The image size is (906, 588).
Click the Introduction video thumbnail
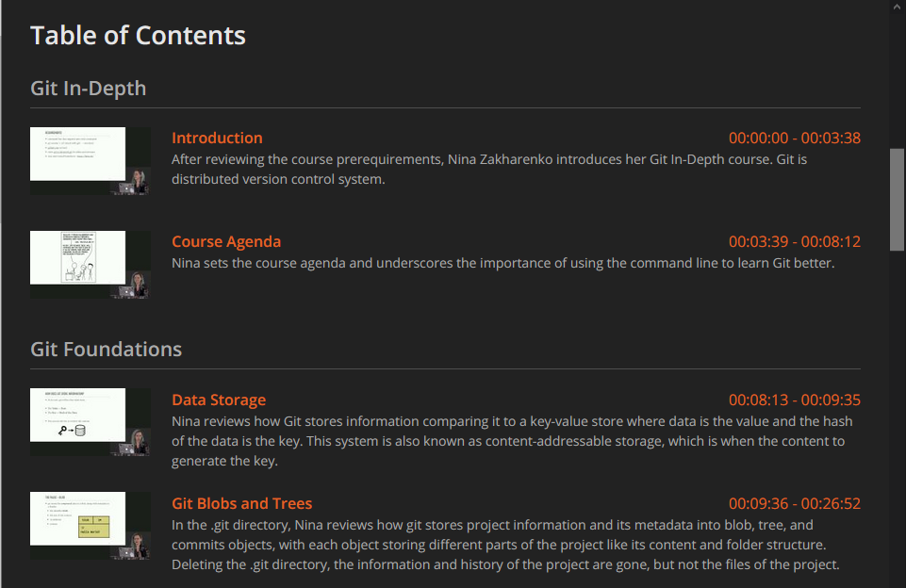tap(90, 160)
